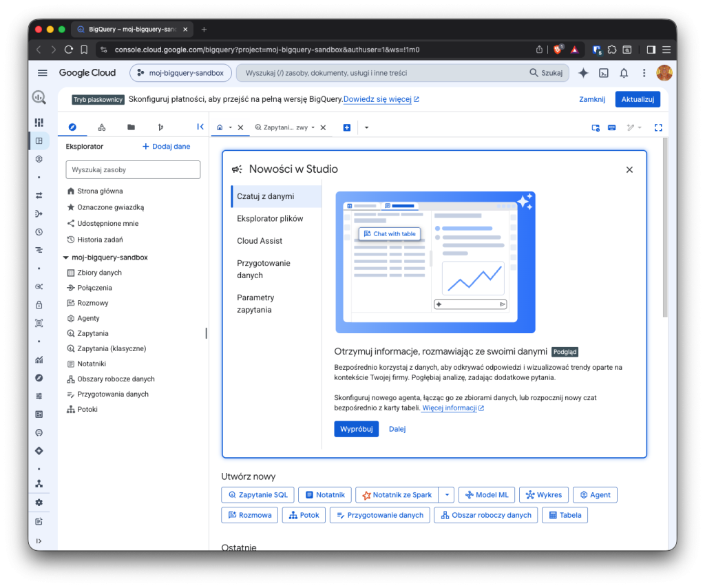Click the Dalej link button
Viewport: 705px width, 588px height.
click(397, 429)
